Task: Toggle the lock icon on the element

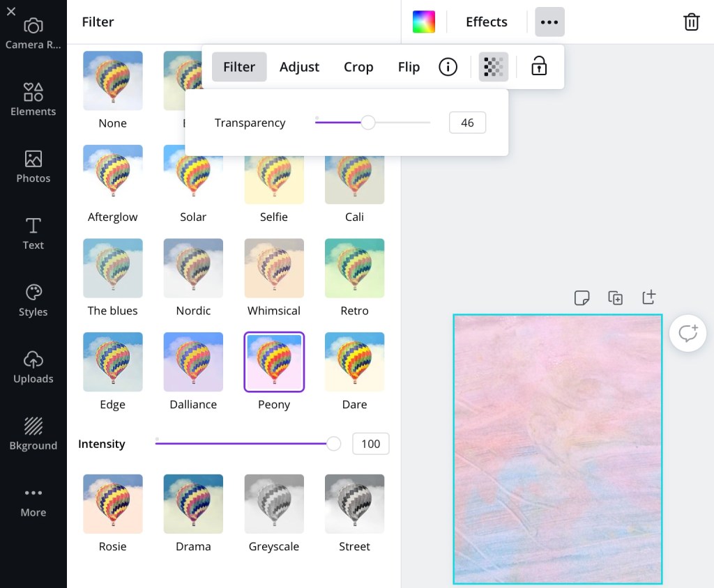Action: click(538, 67)
